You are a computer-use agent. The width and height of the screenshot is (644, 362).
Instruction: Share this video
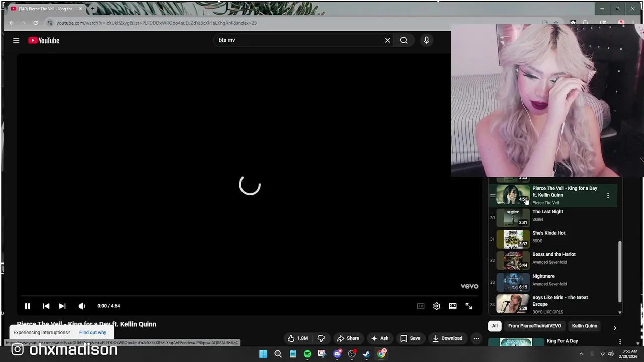tap(348, 338)
